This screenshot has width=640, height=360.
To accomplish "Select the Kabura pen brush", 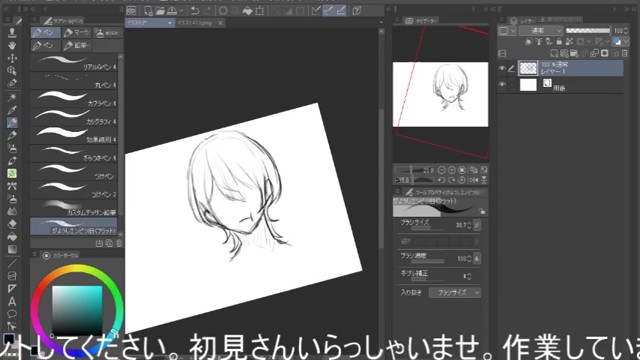I will (x=74, y=99).
